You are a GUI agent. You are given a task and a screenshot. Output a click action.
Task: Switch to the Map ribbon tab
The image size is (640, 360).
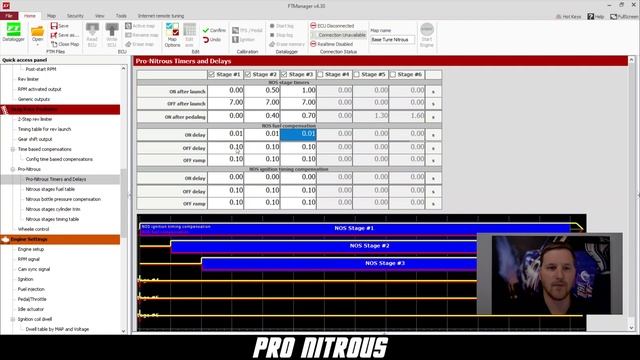(x=51, y=16)
